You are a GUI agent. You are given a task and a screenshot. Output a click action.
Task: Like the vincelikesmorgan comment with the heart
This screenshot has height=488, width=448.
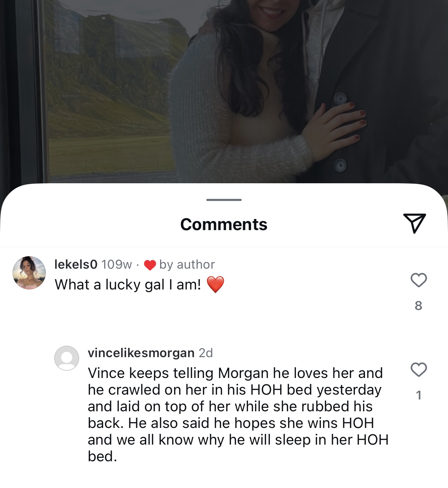point(418,369)
